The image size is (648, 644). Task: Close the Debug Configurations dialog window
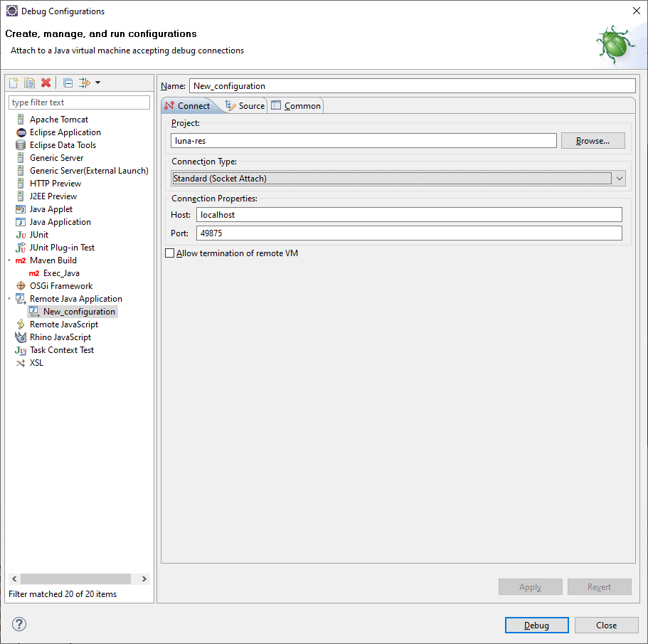point(637,11)
